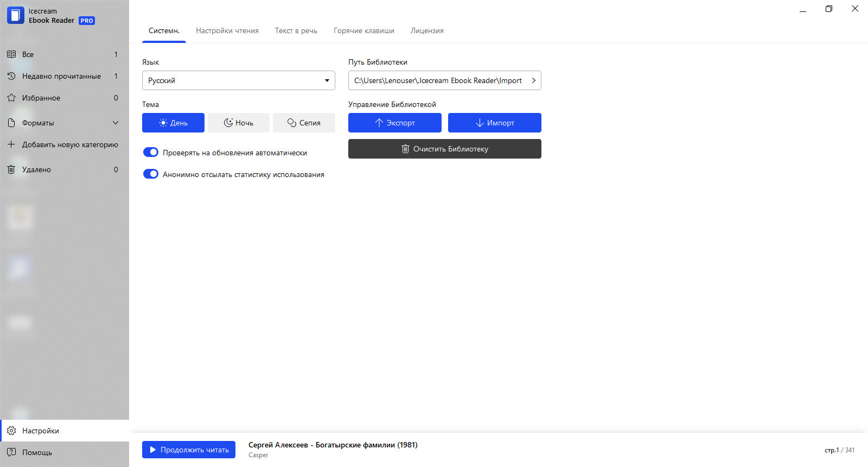Open the Все books library icon
This screenshot has width=868, height=467.
coord(11,54)
